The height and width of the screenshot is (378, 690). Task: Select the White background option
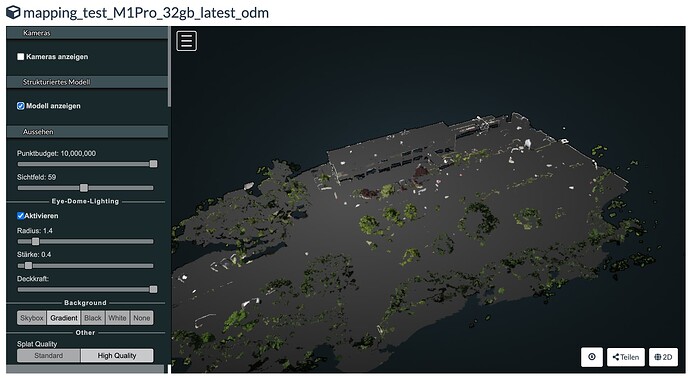point(117,318)
